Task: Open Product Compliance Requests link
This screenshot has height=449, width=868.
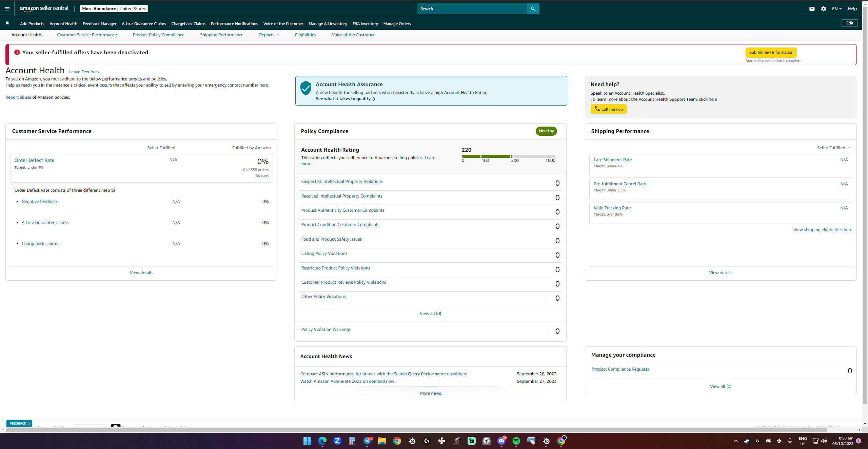Action: 620,369
